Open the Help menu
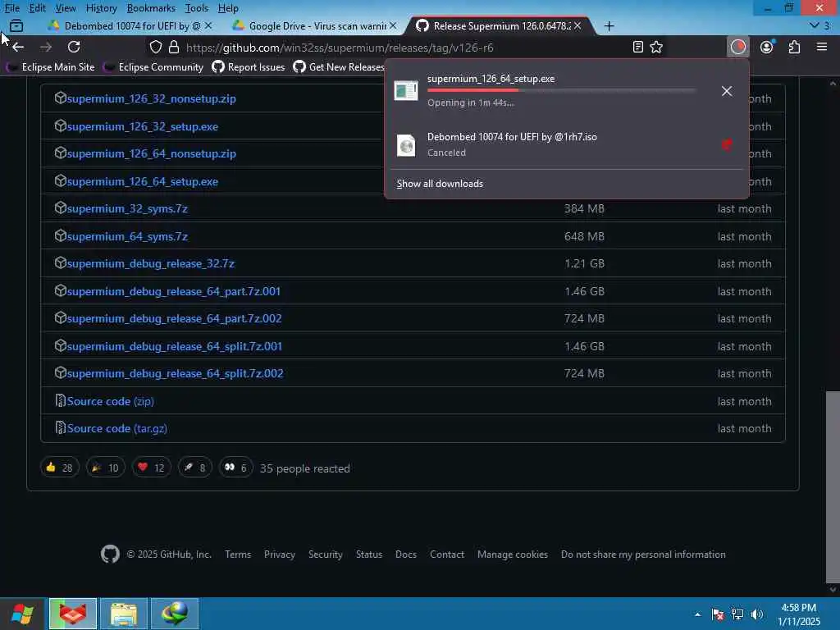 [x=228, y=8]
